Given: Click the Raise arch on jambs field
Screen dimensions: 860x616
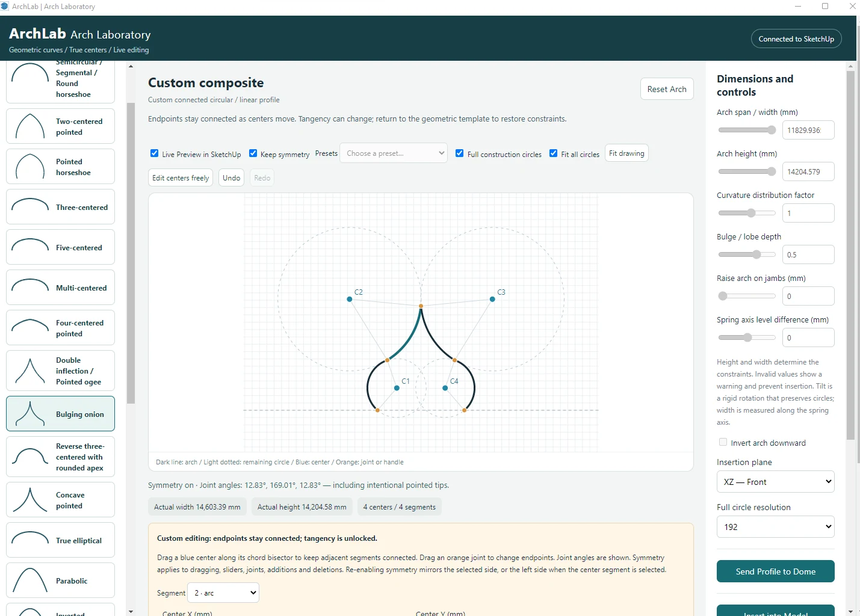Looking at the screenshot, I should tap(808, 296).
